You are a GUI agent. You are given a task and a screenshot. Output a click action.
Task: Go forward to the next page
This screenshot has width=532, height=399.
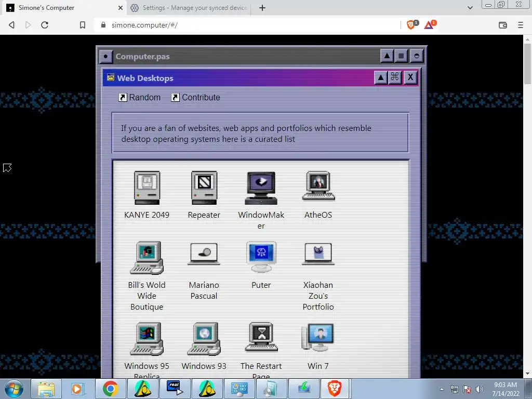28,25
